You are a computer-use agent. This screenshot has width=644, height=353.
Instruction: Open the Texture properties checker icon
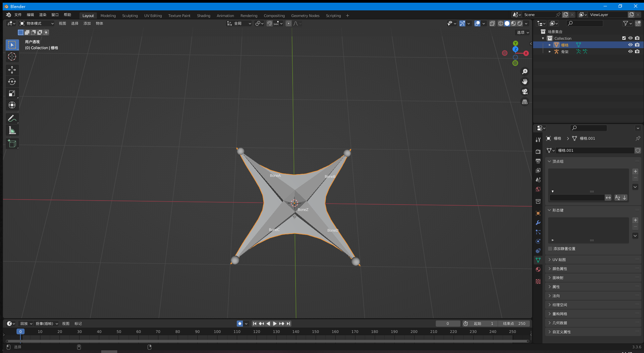point(538,281)
